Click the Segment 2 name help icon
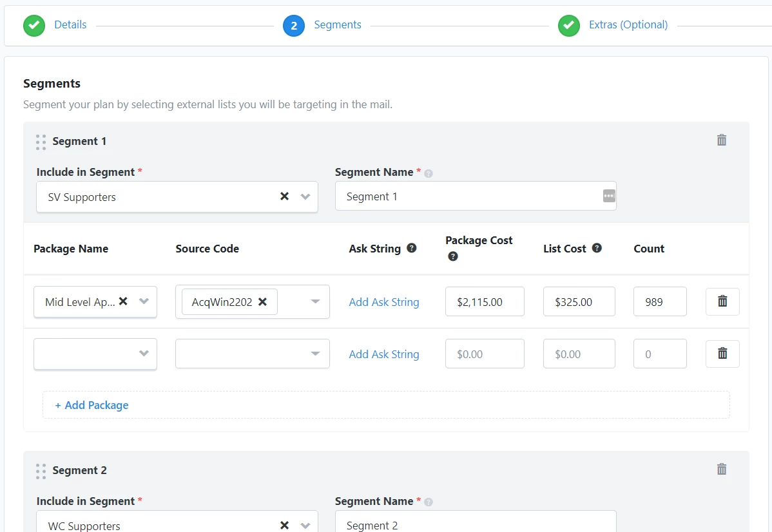Screen dimensions: 772x532 (x=429, y=502)
